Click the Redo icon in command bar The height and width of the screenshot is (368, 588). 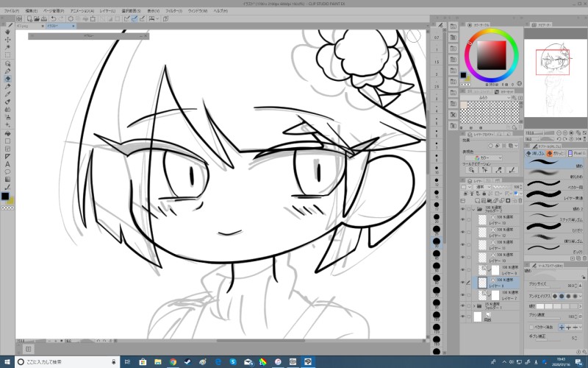61,18
